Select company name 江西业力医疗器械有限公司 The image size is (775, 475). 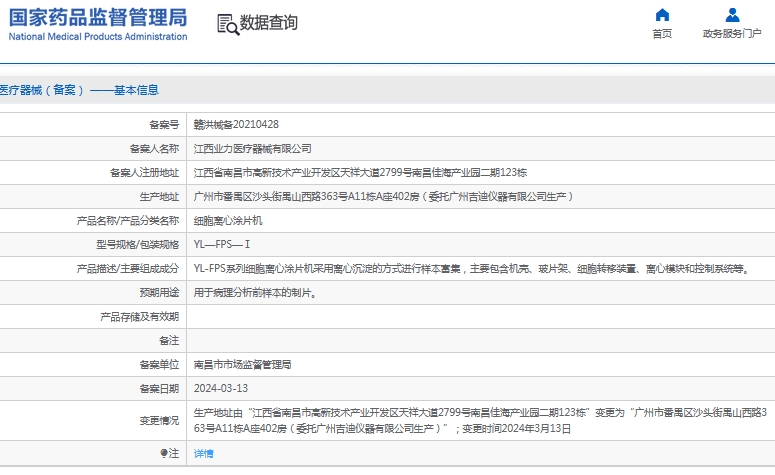(253, 148)
